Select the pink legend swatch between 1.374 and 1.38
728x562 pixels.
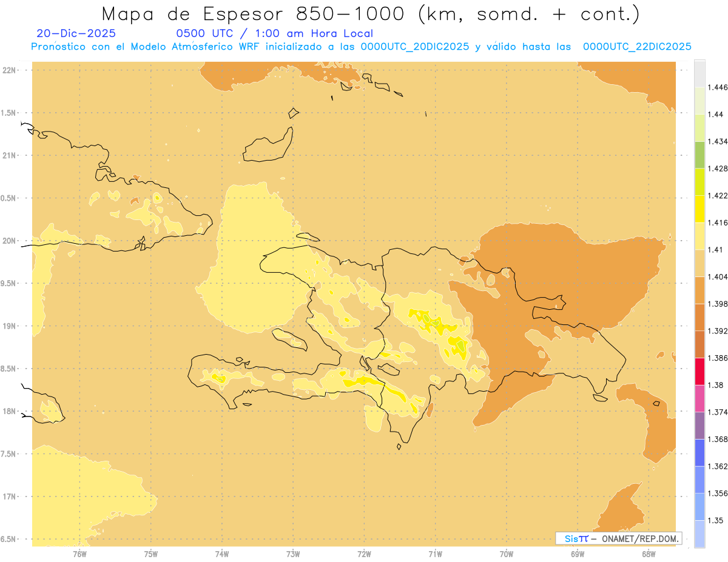click(699, 398)
